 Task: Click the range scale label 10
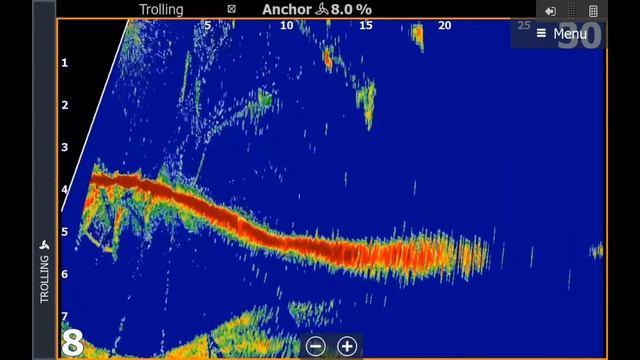coord(287,25)
